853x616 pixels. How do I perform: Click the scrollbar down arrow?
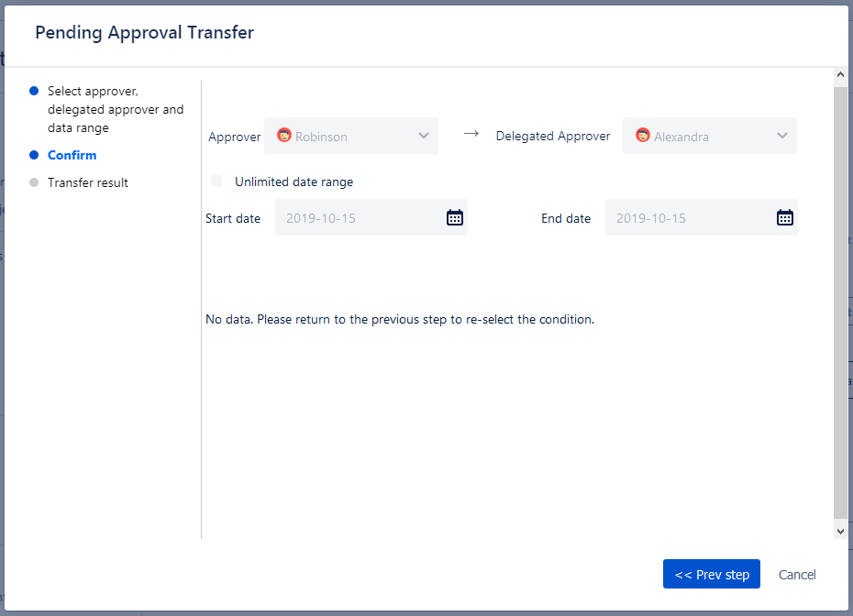coord(840,531)
